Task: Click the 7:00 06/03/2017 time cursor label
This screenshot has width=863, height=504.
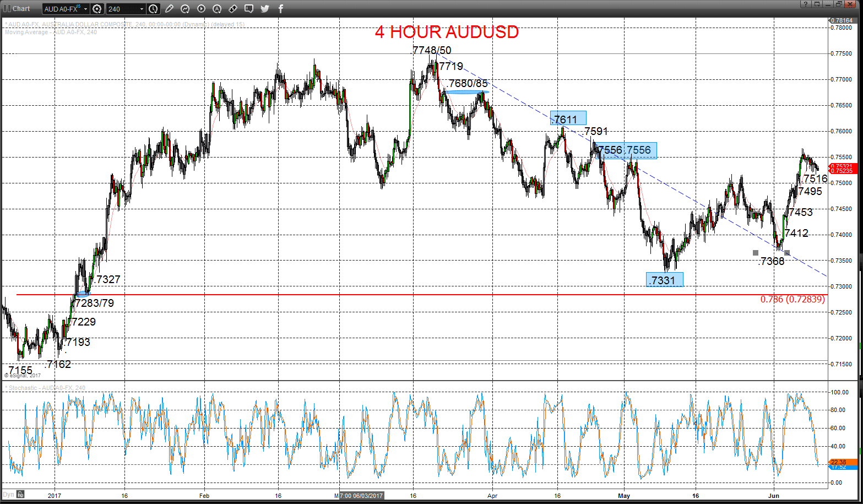Action: click(361, 496)
